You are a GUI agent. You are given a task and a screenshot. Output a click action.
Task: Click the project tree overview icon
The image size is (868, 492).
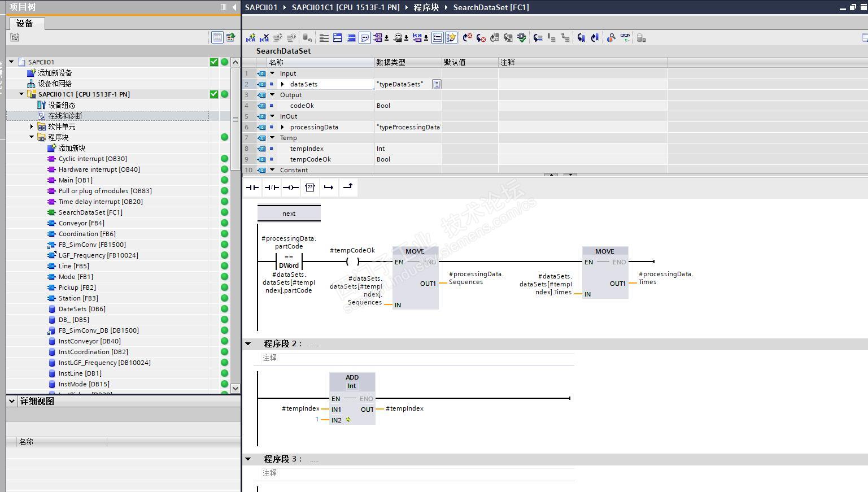click(15, 37)
